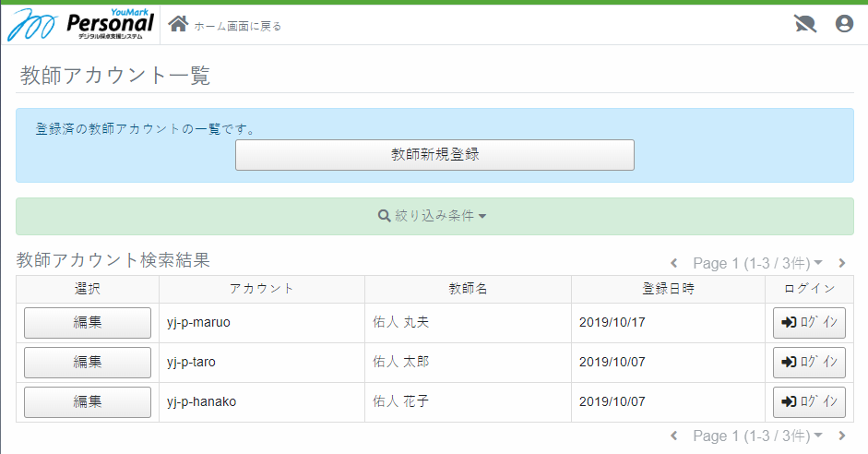Viewport: 868px width, 454px height.
Task: Click the 教師新規登録 button
Action: 434,155
